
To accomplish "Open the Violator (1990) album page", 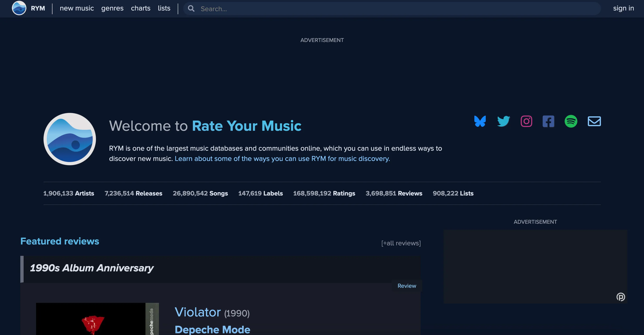I will point(198,312).
